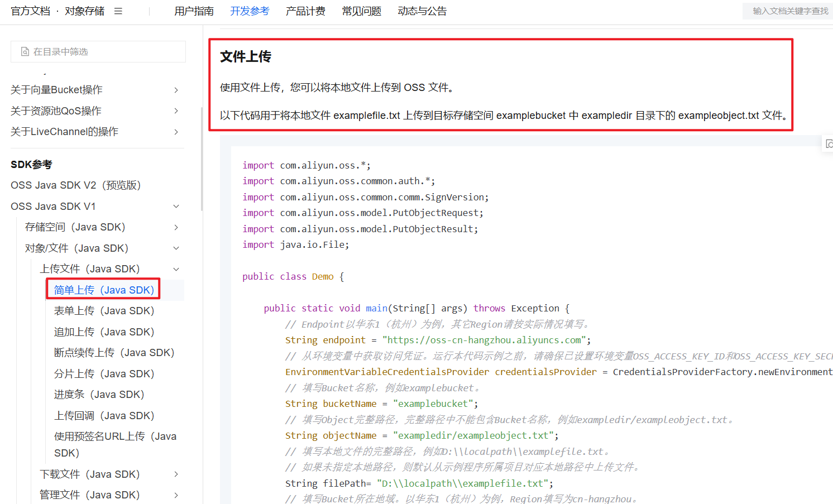This screenshot has height=504, width=833.
Task: Open the 动态与公告 tab
Action: [422, 11]
